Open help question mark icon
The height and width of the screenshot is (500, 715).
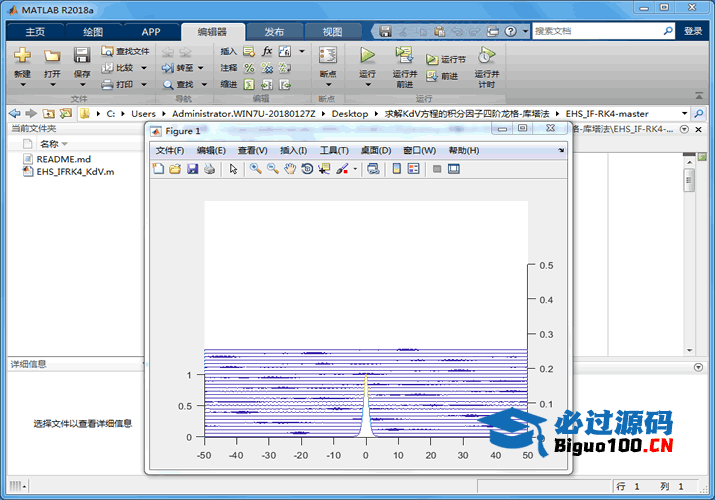[x=511, y=31]
